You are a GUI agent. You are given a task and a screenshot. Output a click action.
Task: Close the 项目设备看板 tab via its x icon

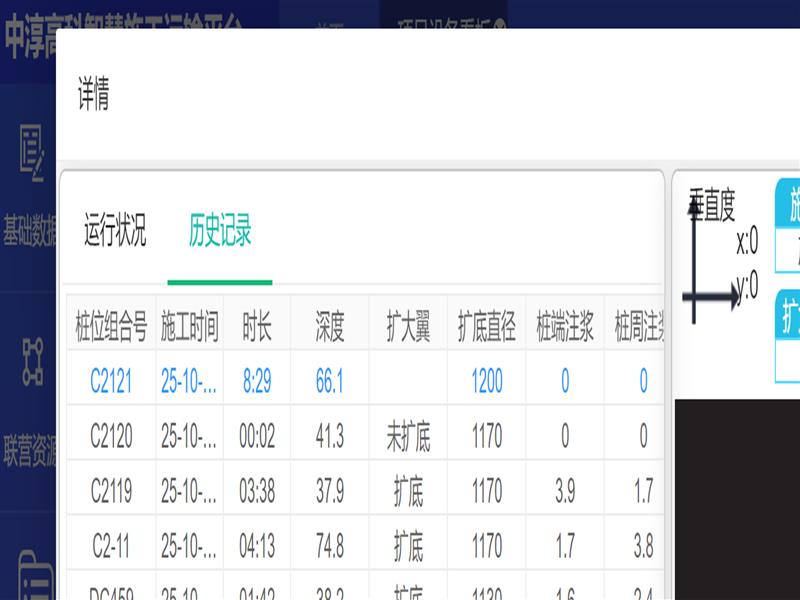coord(500,24)
